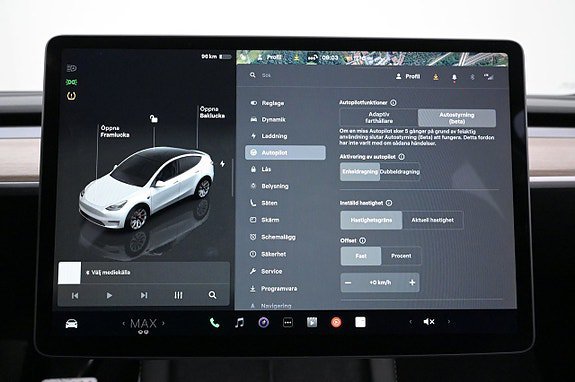Select Autostyrning (beta) option
This screenshot has width=575, height=382.
coord(457,118)
